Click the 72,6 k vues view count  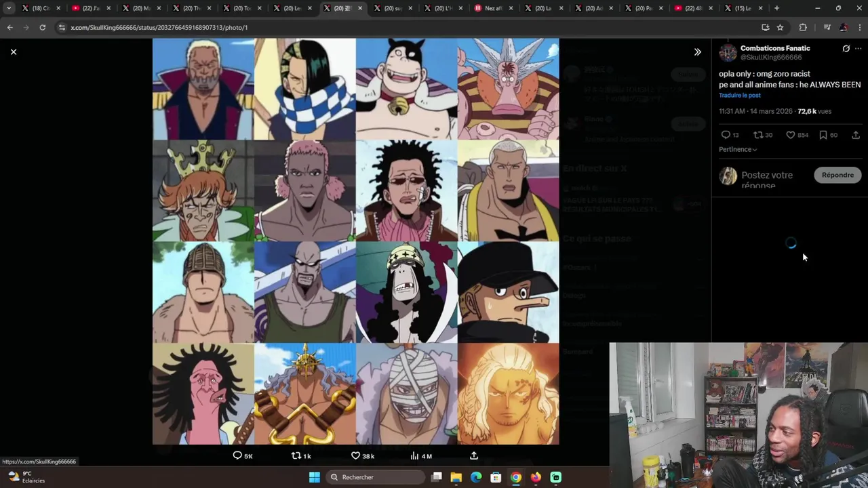[814, 111]
